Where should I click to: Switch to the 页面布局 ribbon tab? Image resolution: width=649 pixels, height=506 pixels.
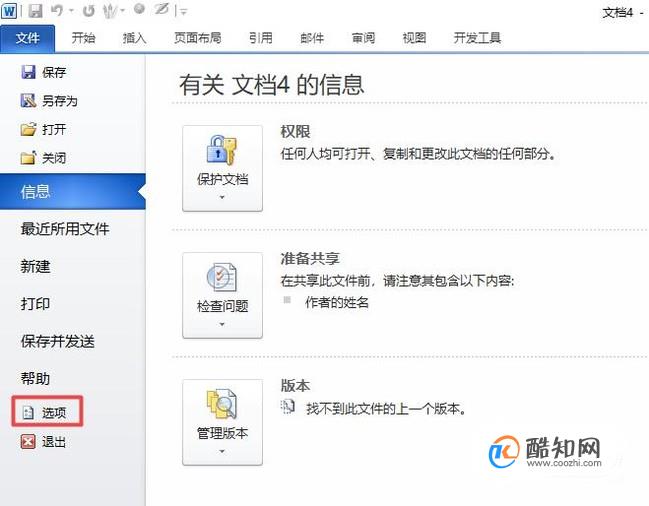197,38
